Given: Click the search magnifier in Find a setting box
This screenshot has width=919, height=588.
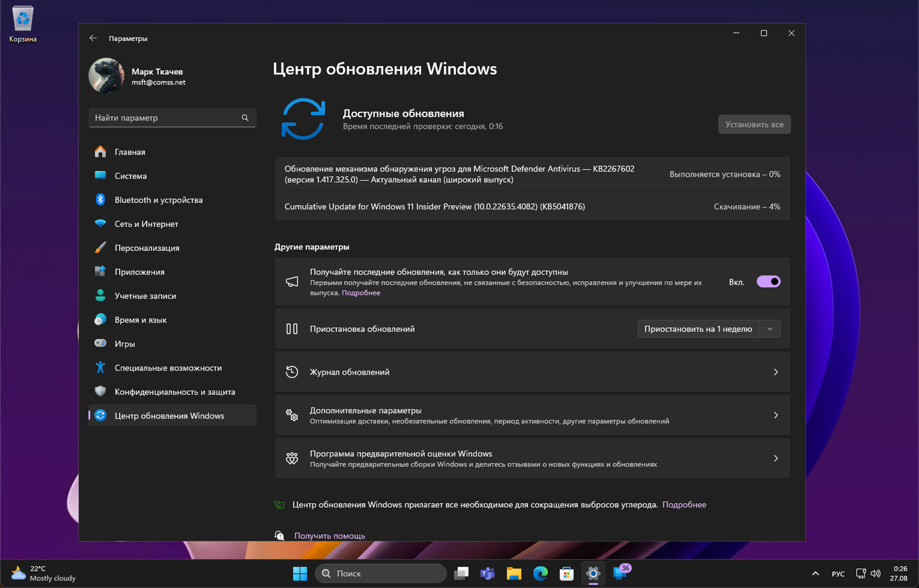Looking at the screenshot, I should [245, 118].
